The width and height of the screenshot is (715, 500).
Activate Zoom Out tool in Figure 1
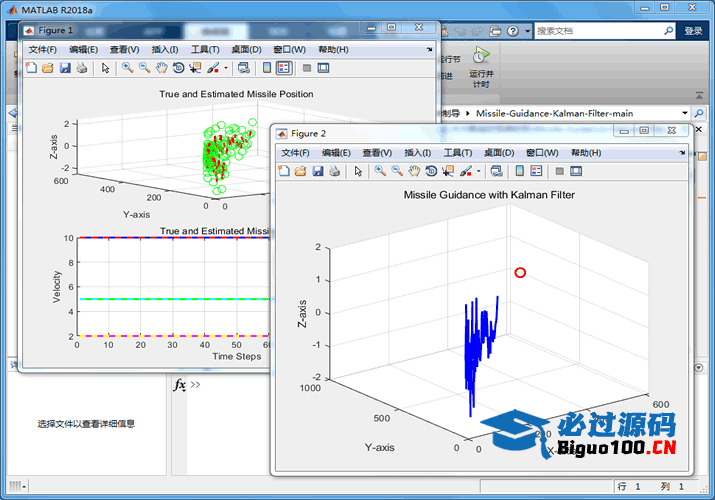pyautogui.click(x=145, y=68)
